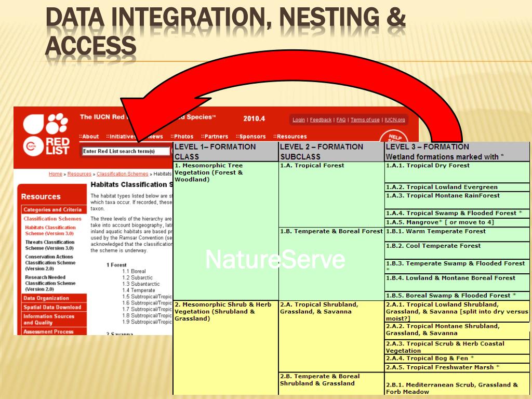Open the About menu item
Image resolution: width=532 pixels, height=399 pixels.
pos(89,137)
